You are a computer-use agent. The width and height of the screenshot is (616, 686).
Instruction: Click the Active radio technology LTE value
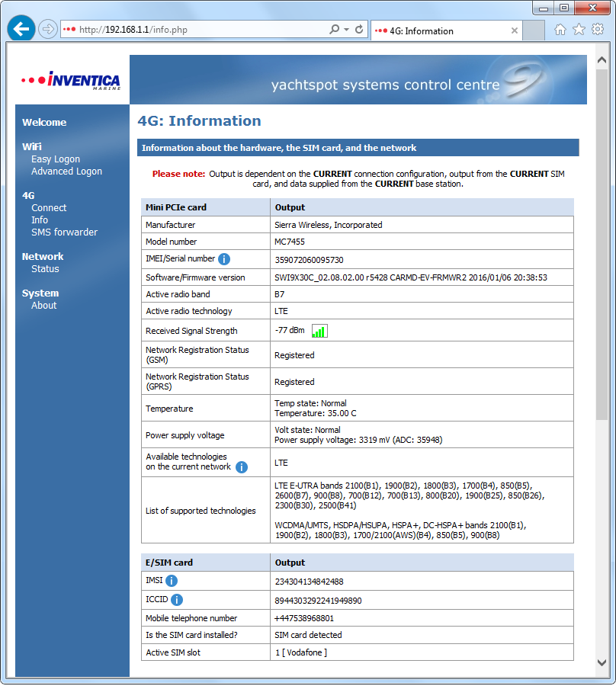281,312
